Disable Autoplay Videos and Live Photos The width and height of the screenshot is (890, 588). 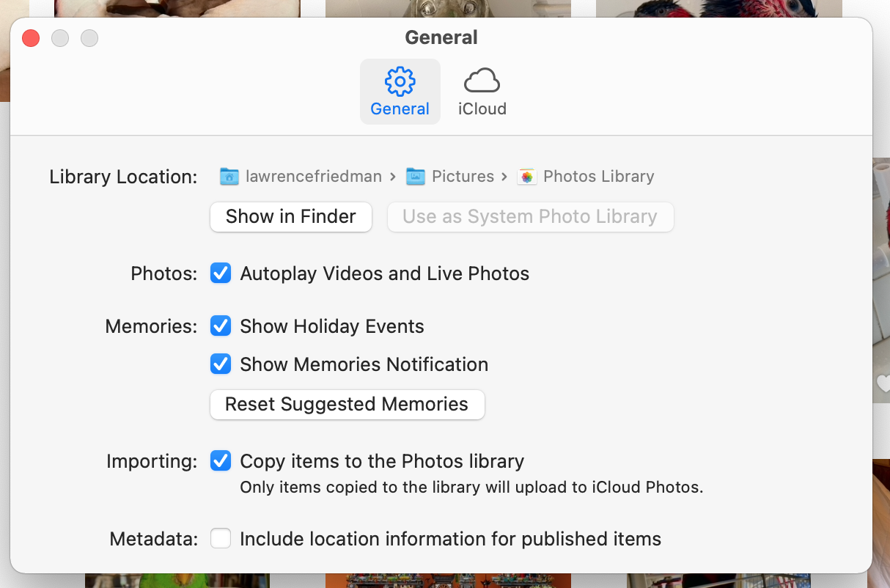pyautogui.click(x=221, y=273)
